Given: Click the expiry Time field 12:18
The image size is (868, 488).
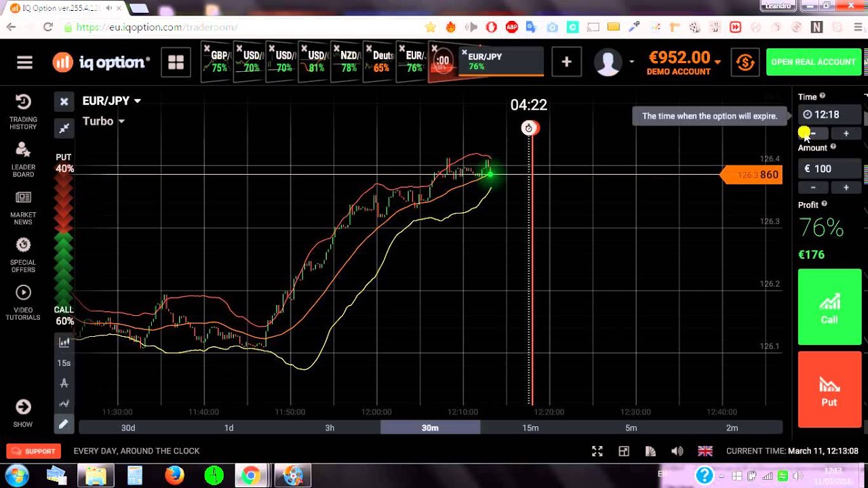Looking at the screenshot, I should click(830, 115).
